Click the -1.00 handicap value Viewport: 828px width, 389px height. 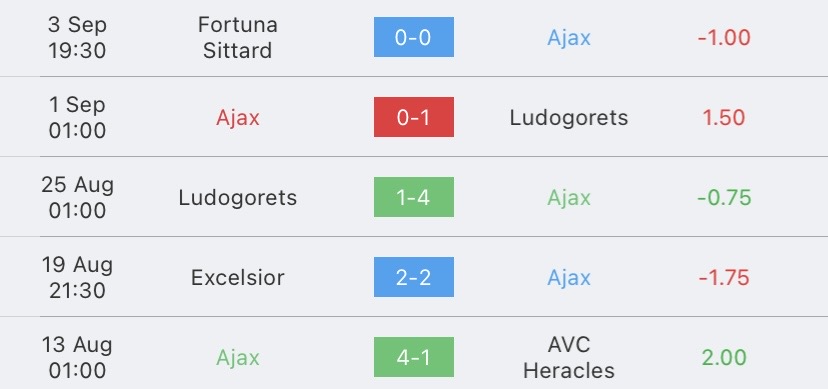tap(724, 38)
